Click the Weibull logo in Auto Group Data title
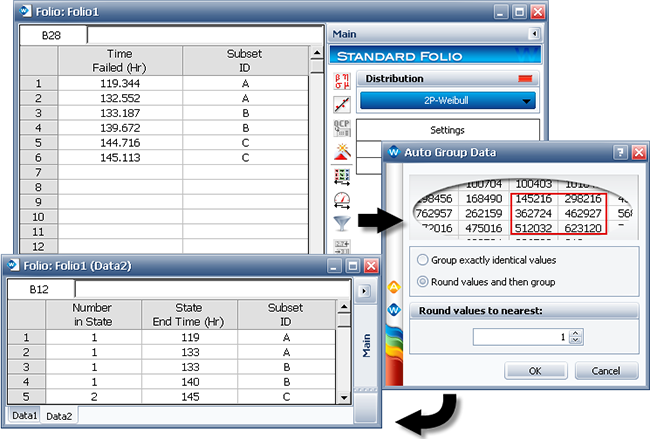The height and width of the screenshot is (439, 650). coord(393,152)
